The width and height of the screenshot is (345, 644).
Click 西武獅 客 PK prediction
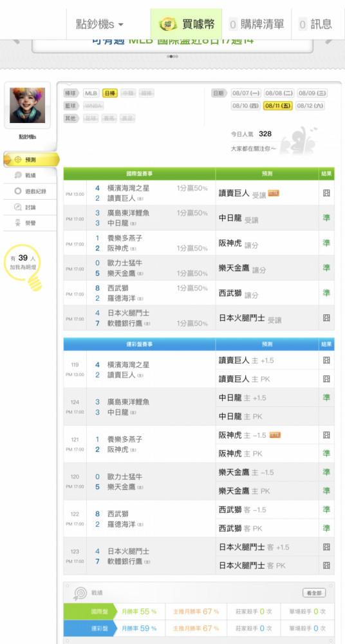[240, 528]
